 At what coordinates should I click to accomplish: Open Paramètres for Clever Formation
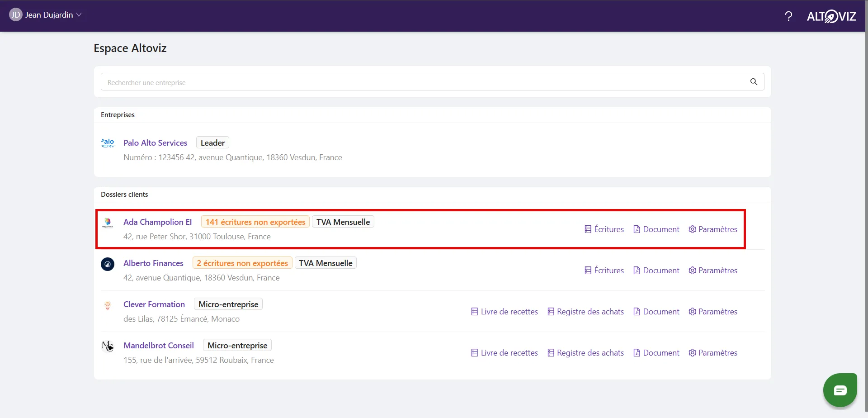point(713,312)
